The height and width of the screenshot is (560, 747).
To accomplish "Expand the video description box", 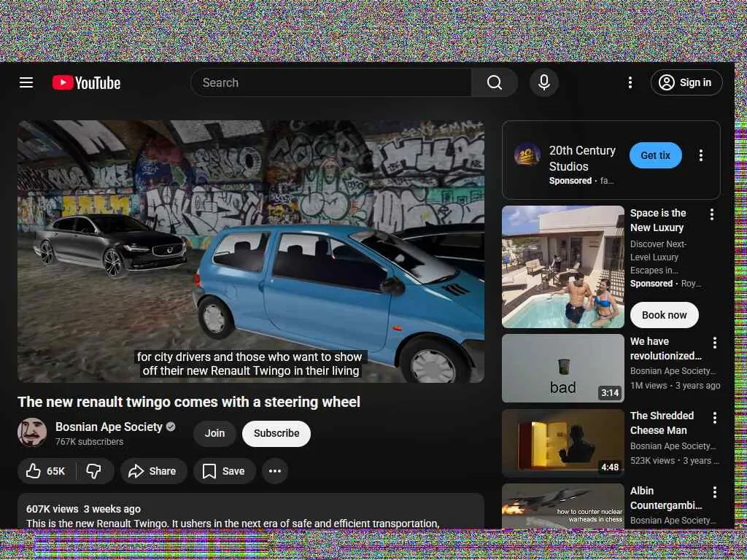I will point(251,511).
